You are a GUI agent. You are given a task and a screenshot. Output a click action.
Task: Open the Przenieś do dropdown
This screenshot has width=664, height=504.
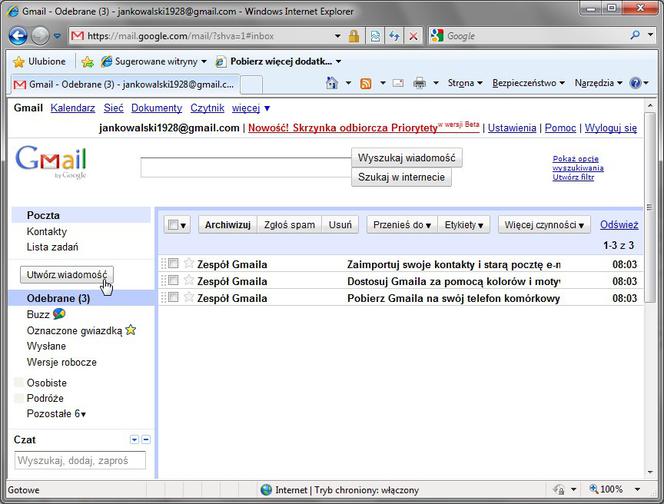(401, 225)
